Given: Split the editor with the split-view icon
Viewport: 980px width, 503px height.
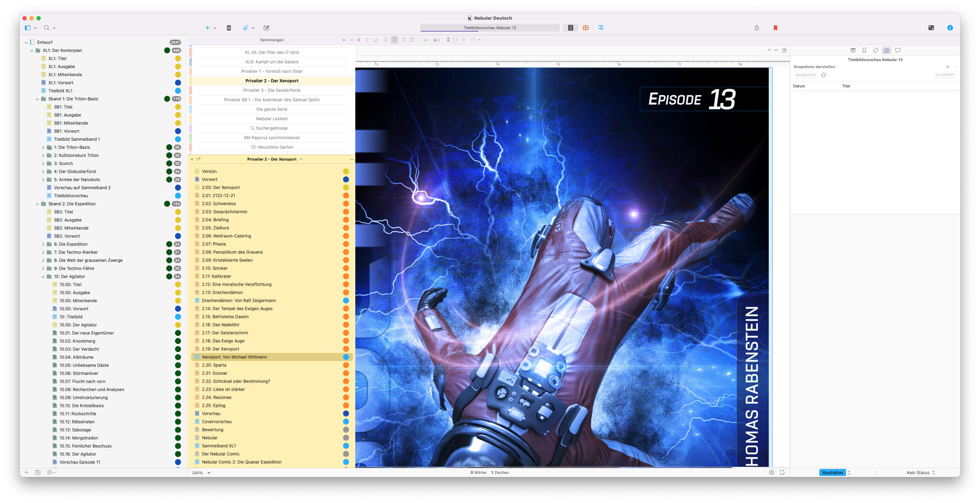Looking at the screenshot, I should pyautogui.click(x=784, y=50).
